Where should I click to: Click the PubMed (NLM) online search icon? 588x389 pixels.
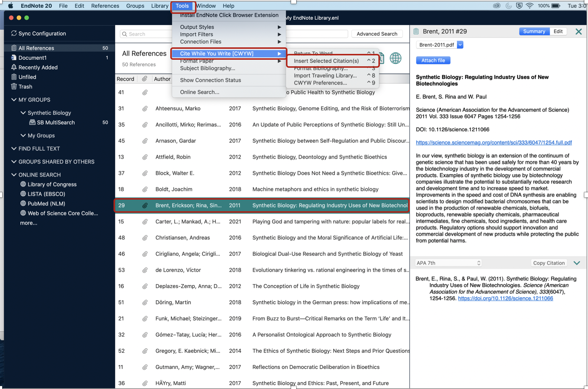click(x=23, y=204)
